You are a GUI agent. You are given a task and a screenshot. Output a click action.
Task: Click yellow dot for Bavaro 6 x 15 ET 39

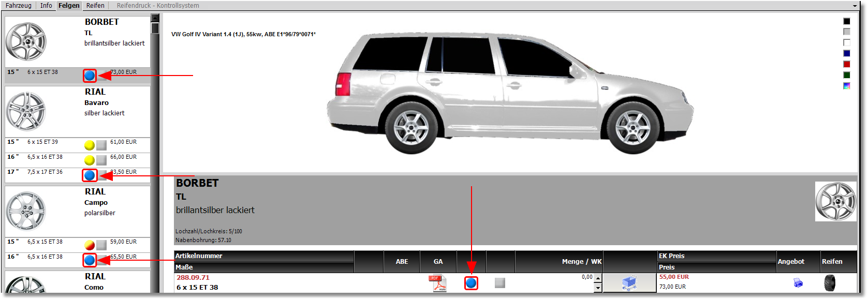pos(90,145)
